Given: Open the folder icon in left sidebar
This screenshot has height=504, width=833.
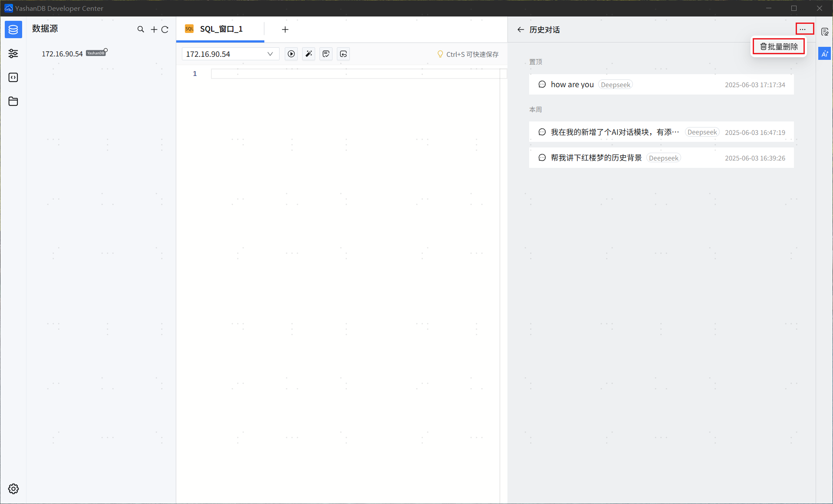Looking at the screenshot, I should [x=13, y=101].
